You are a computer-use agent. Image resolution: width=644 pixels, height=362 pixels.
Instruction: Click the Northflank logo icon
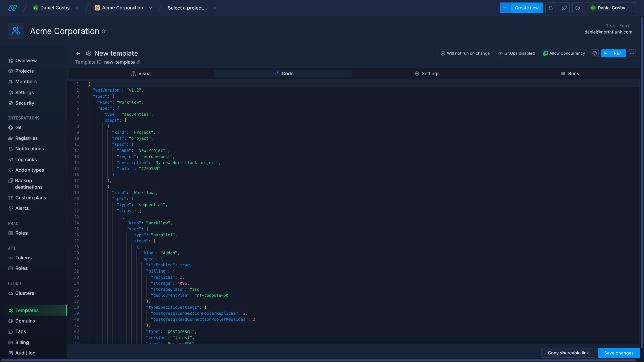coord(12,8)
